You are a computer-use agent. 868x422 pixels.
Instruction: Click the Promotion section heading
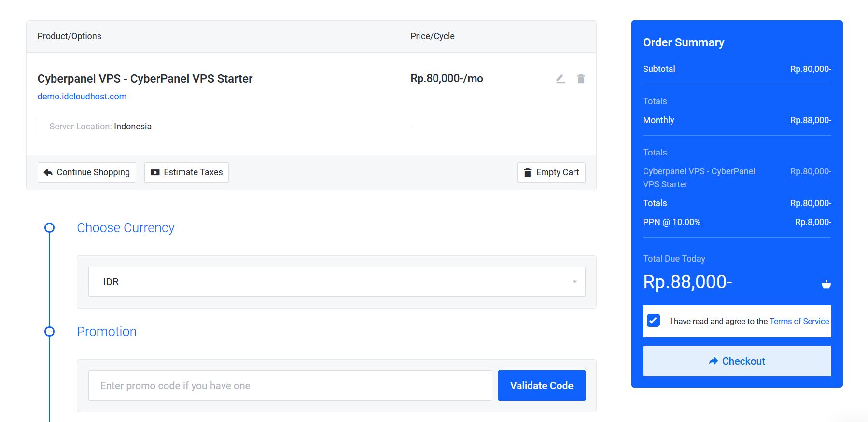point(107,332)
